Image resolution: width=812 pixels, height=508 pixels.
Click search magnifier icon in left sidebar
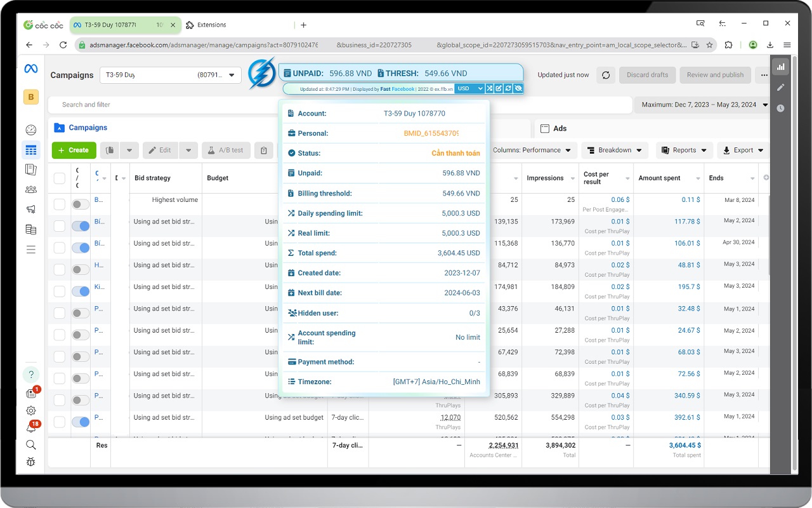click(30, 445)
